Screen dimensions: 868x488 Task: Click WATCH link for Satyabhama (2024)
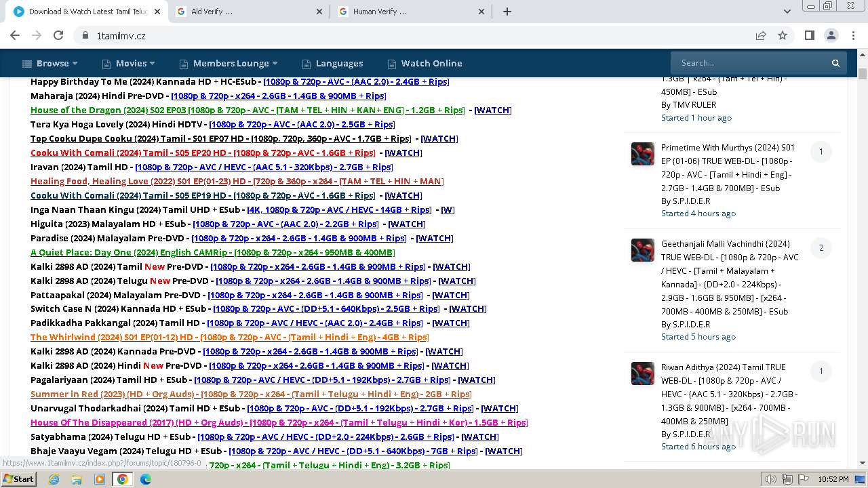coord(480,436)
